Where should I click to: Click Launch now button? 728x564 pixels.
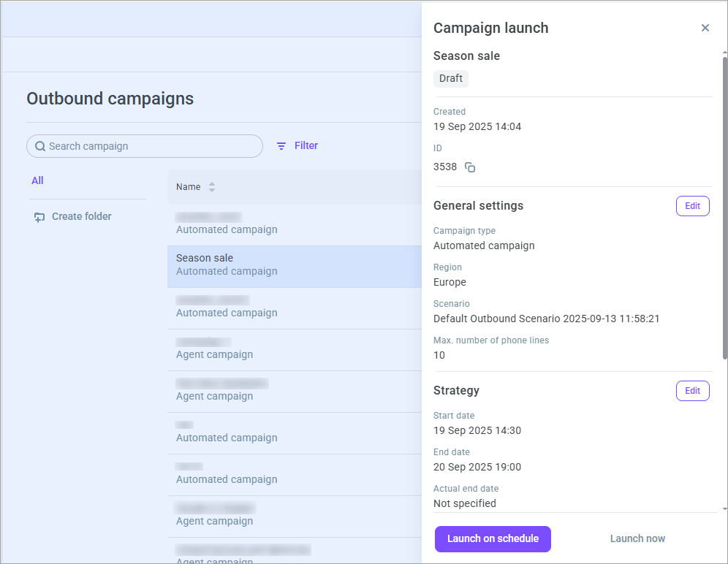[637, 538]
